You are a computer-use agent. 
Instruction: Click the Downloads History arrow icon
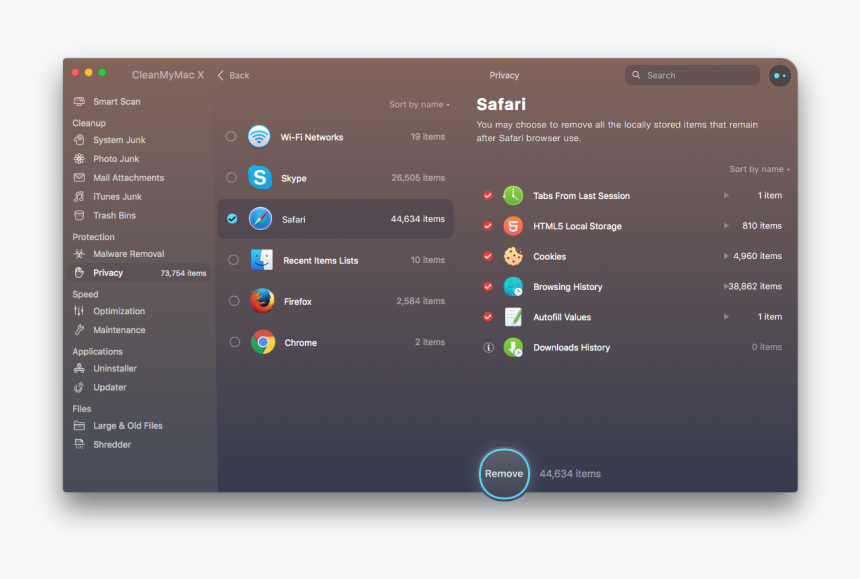pyautogui.click(x=513, y=347)
